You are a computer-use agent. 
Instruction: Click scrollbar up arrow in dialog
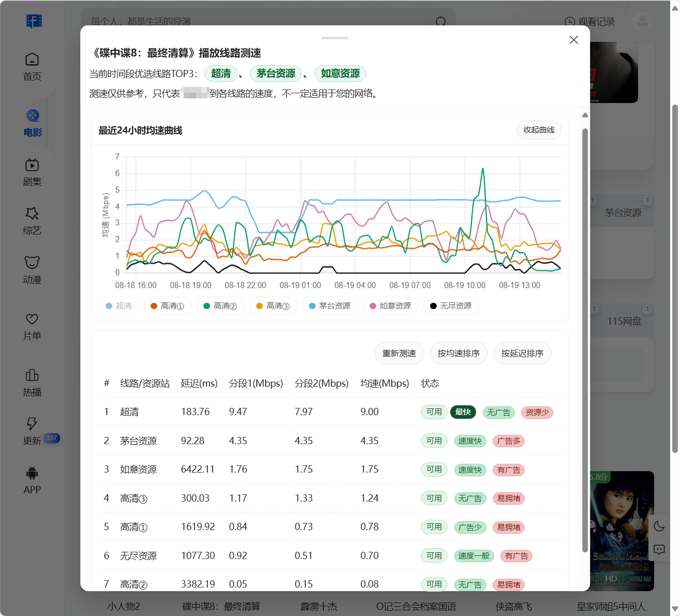(x=585, y=115)
